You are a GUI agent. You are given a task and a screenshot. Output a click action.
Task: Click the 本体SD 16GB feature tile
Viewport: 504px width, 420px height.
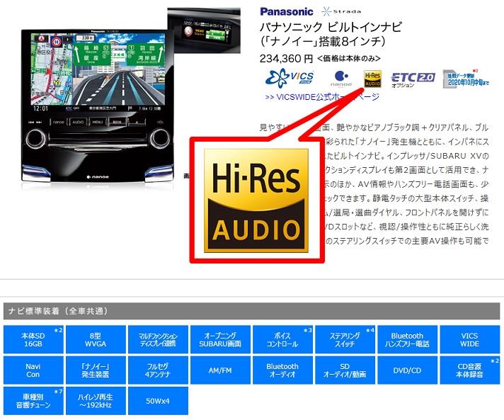pyautogui.click(x=33, y=339)
